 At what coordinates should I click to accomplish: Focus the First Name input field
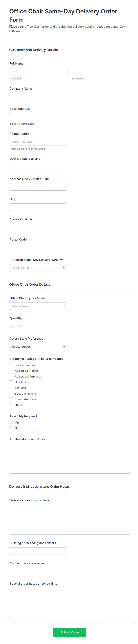click(x=38, y=72)
